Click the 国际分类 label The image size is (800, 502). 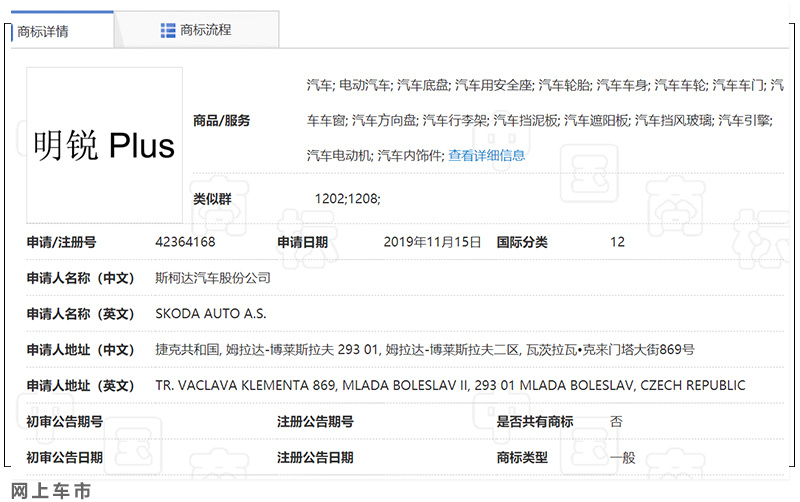(522, 242)
